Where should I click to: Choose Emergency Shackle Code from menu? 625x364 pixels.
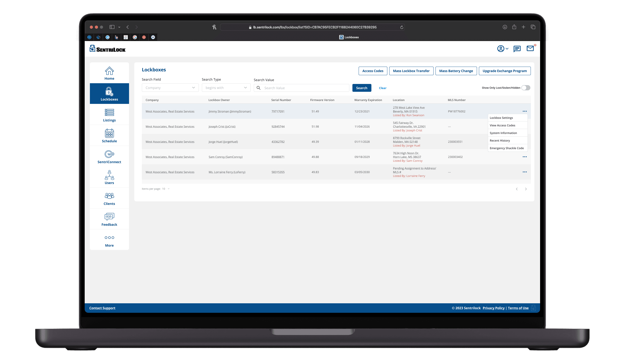point(506,148)
